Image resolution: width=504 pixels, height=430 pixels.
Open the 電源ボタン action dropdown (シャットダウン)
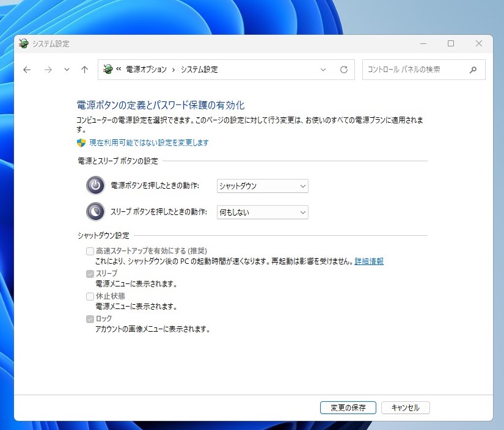[x=262, y=186]
